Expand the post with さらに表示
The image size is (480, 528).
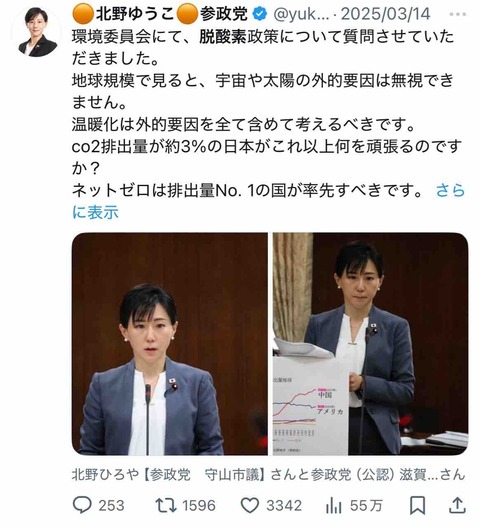pyautogui.click(x=268, y=201)
